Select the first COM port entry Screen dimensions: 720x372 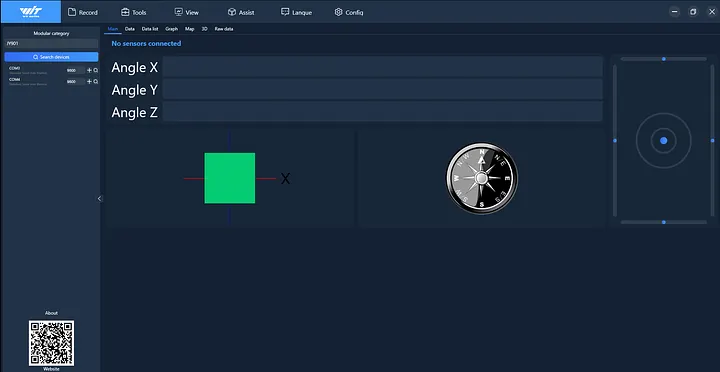[x=28, y=70]
